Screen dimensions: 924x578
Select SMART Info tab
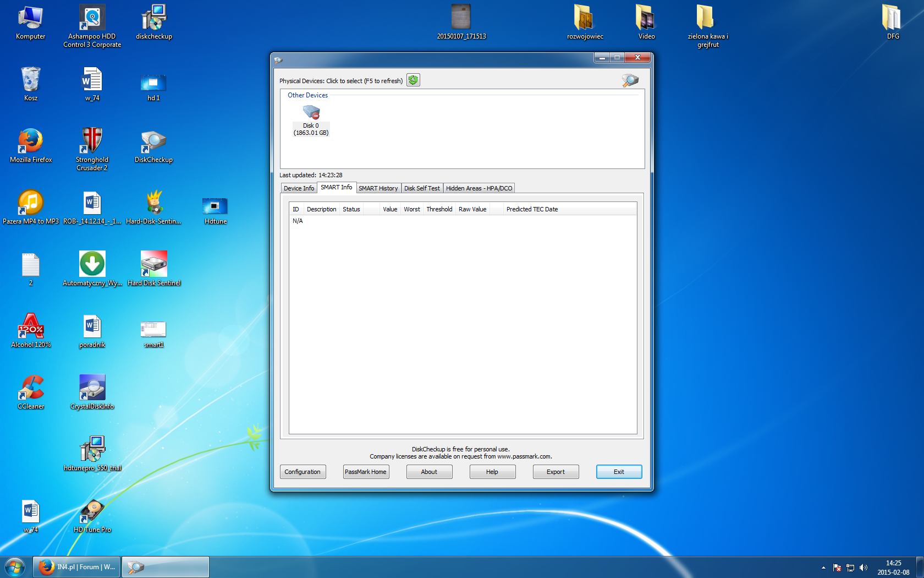click(x=337, y=187)
